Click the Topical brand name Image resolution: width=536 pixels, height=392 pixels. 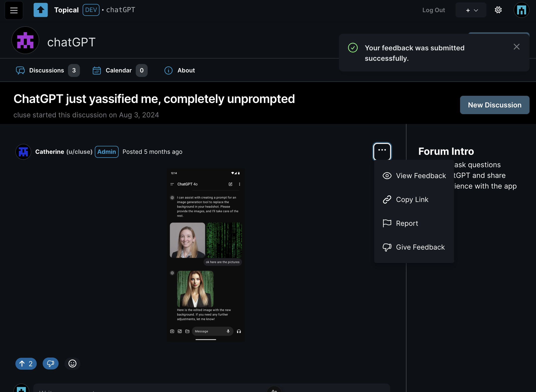(66, 10)
